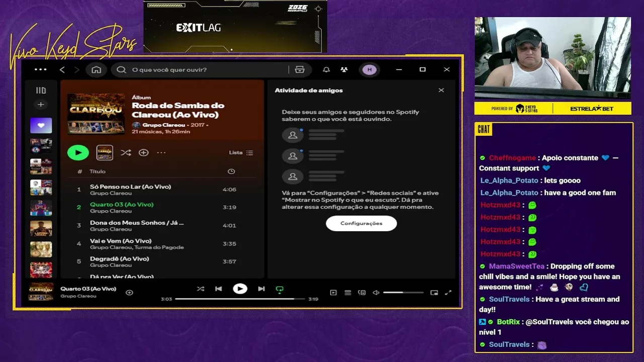
Task: Add current song to Liked Songs
Action: coord(129,293)
